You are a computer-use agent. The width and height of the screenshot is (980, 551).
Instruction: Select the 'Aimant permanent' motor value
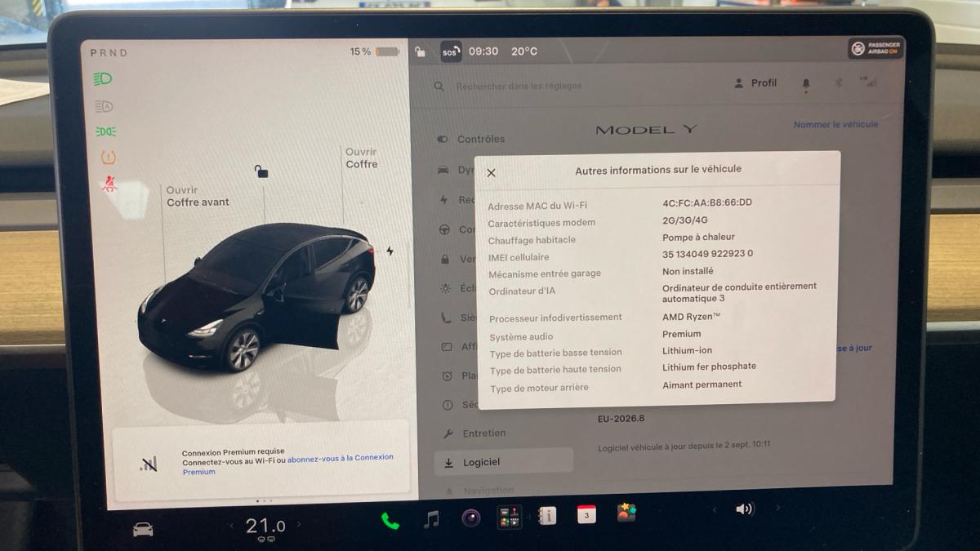(x=702, y=384)
